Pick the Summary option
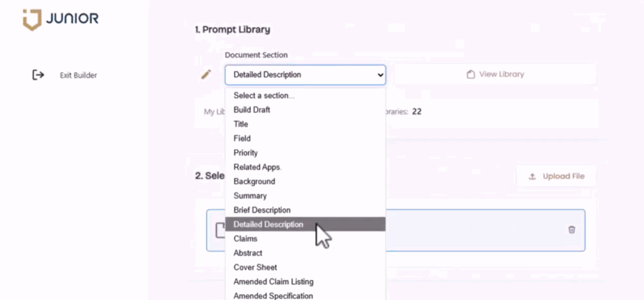The height and width of the screenshot is (300, 644). pyautogui.click(x=250, y=196)
